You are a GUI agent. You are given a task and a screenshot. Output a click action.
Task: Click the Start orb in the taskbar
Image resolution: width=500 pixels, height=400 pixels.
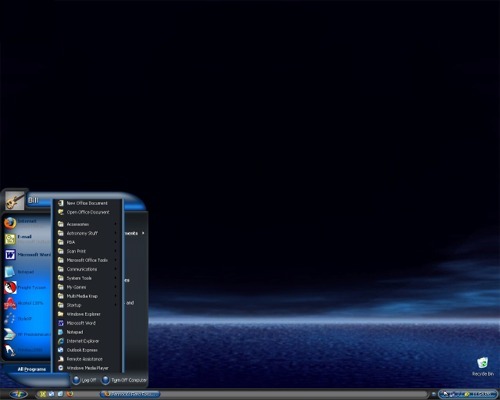tap(18, 394)
